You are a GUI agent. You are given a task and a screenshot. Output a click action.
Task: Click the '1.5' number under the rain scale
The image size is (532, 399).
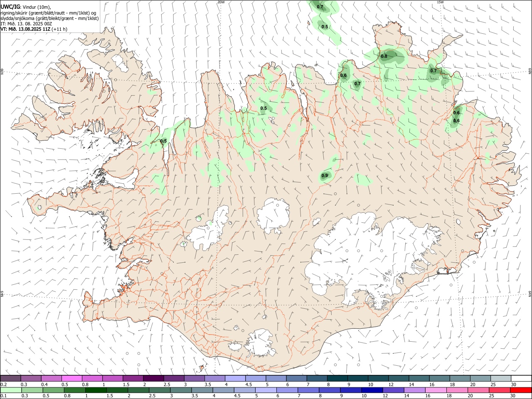coord(110,396)
